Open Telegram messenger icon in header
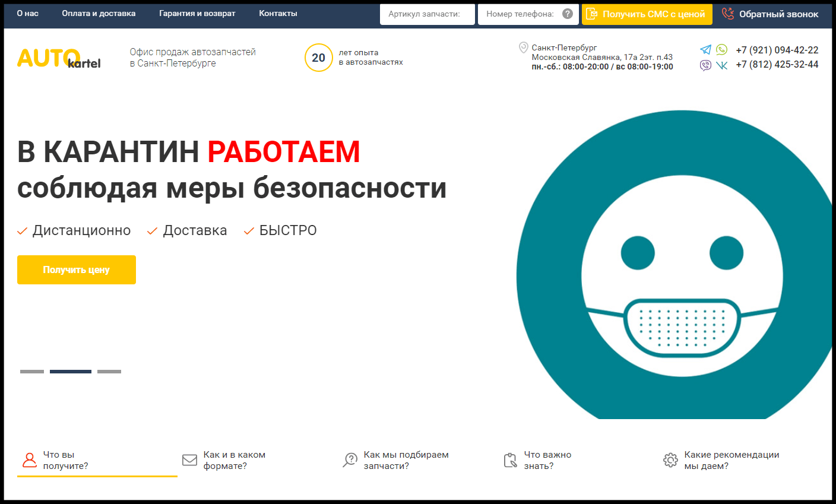Screen dimensions: 836x504 tap(705, 50)
